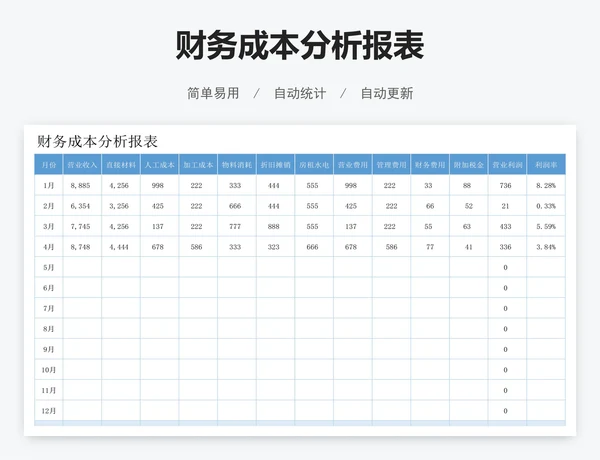Click the 3月 人工成本 cell 137

(x=158, y=227)
